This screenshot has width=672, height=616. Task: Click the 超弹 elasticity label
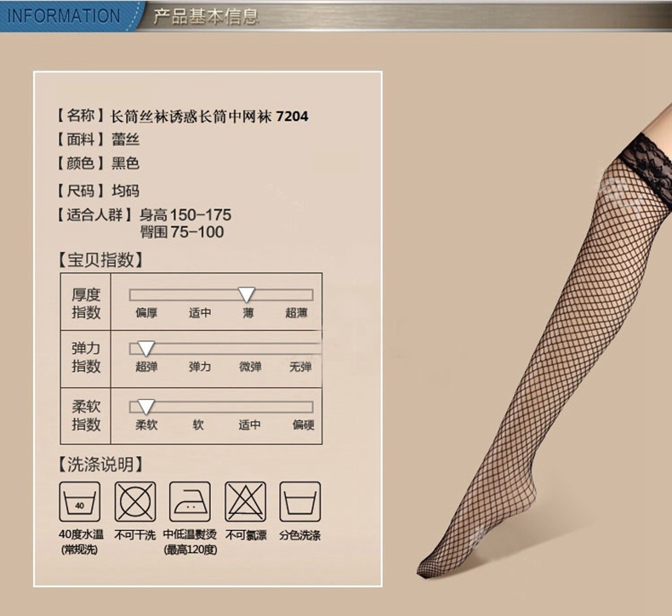coord(146,367)
